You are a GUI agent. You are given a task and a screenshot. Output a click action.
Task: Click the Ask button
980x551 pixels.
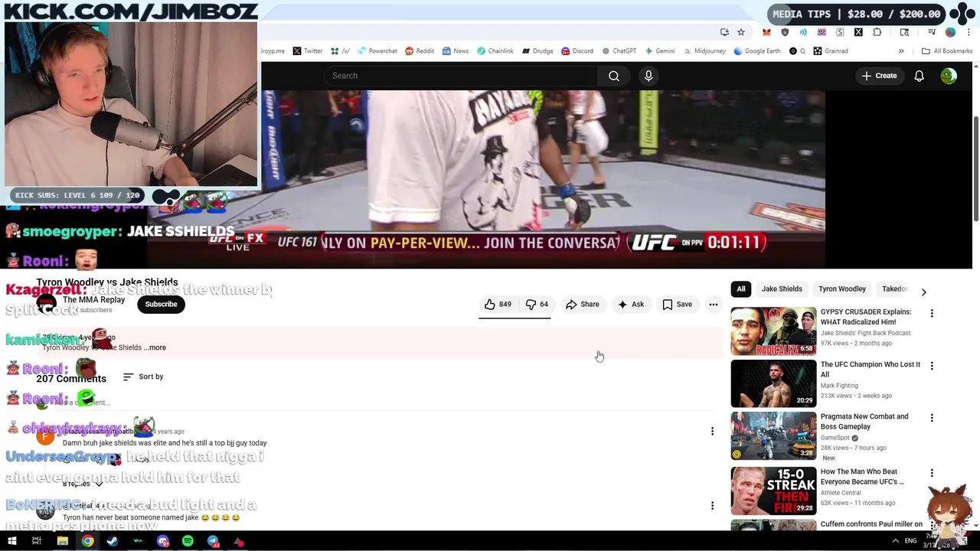pyautogui.click(x=632, y=305)
